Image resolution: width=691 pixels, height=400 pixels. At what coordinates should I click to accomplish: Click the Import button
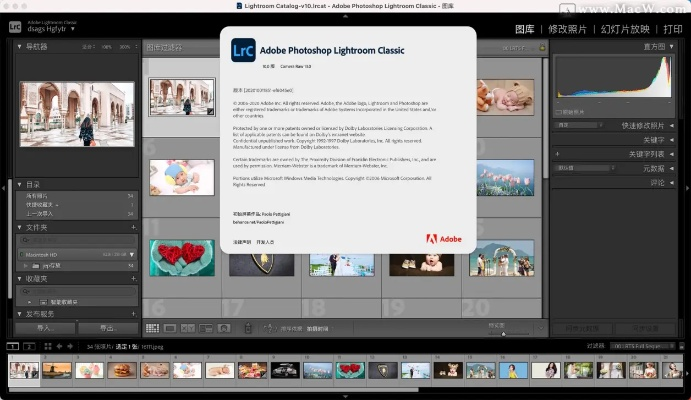(x=44, y=328)
